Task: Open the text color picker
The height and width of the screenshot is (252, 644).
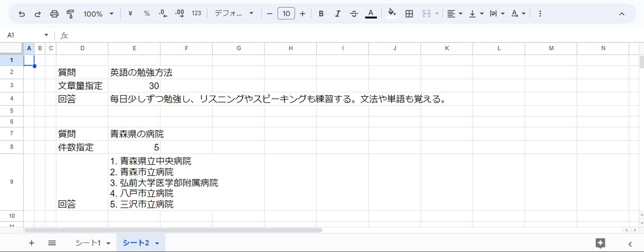Action: coord(371,14)
